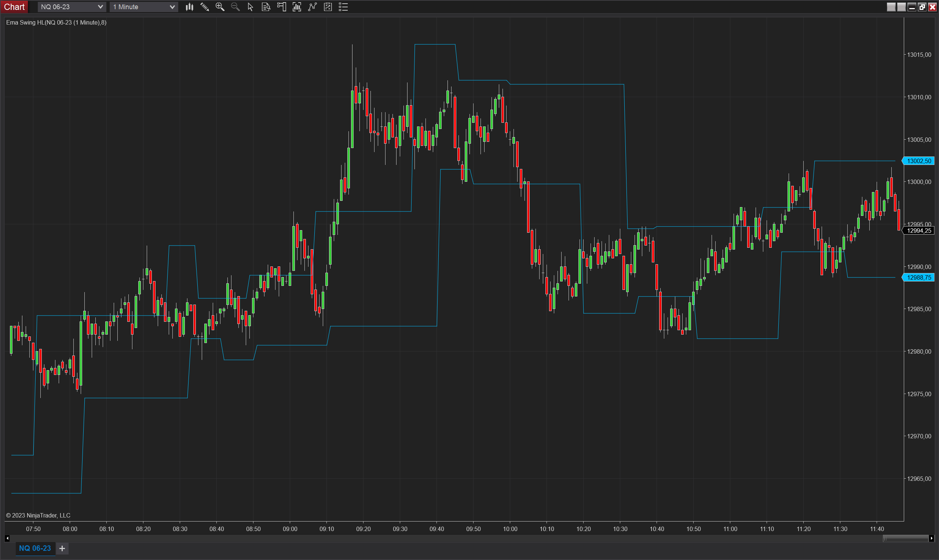
Task: Click the horizontal scrollbar thumb
Action: tap(905, 538)
